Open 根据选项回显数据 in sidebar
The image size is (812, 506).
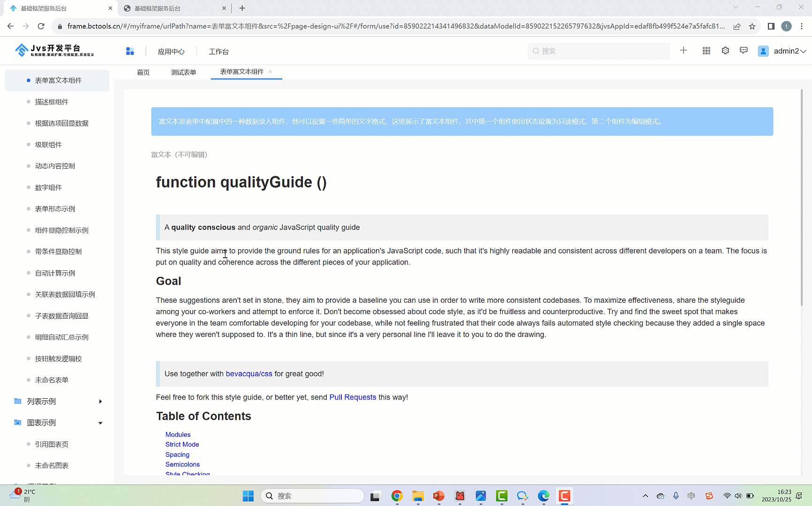[61, 123]
